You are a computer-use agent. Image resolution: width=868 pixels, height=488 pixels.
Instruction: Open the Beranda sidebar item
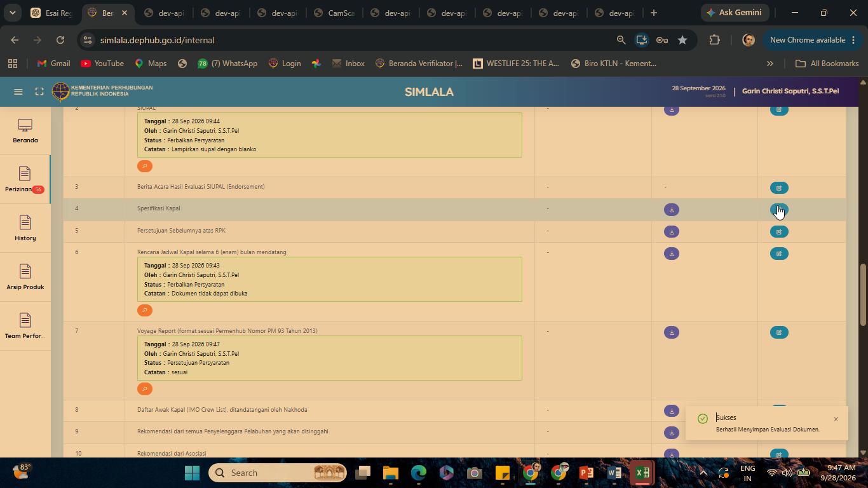(25, 131)
